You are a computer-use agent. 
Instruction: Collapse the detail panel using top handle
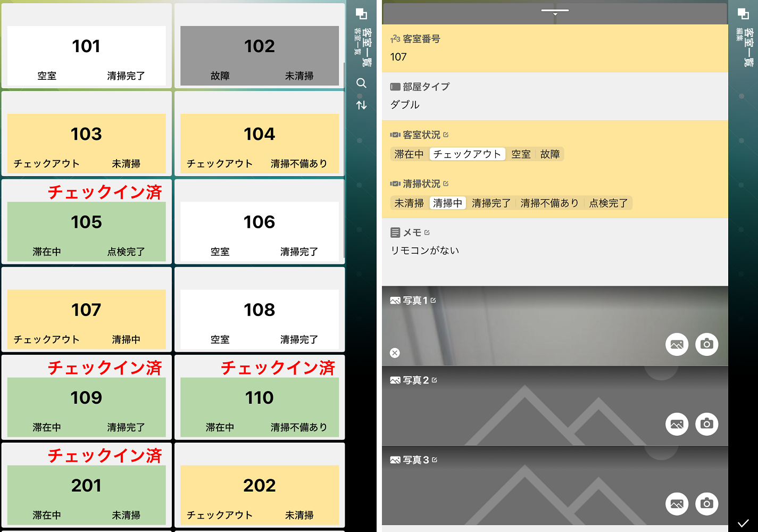click(x=555, y=12)
